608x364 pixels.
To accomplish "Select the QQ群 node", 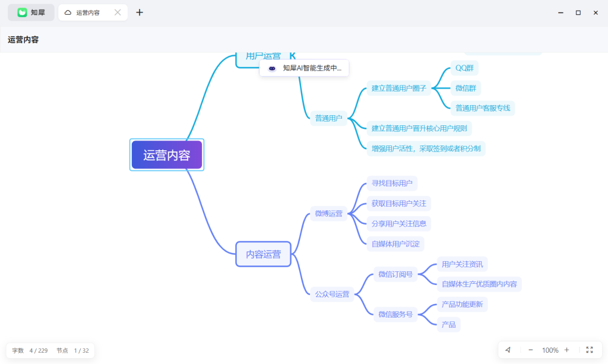I will (464, 68).
